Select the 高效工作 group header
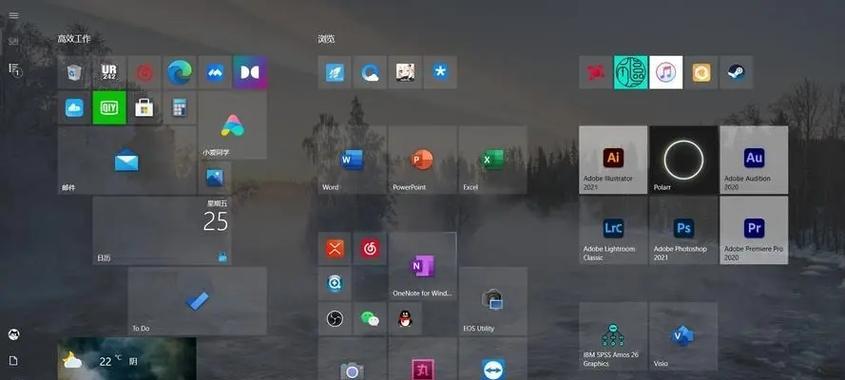 74,39
